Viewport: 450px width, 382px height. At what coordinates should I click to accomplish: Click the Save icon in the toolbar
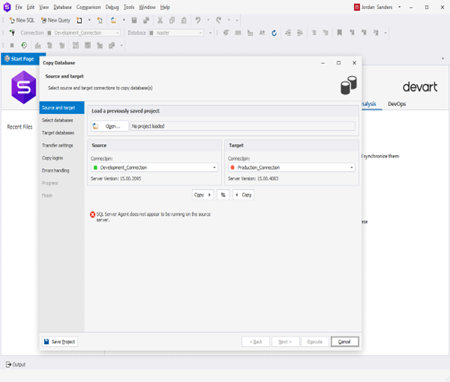pyautogui.click(x=134, y=20)
